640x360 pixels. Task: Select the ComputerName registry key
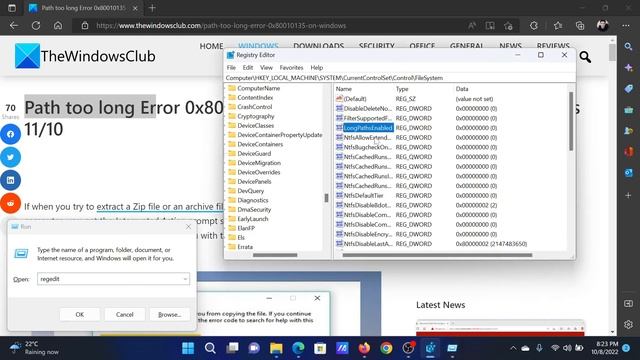pos(258,88)
